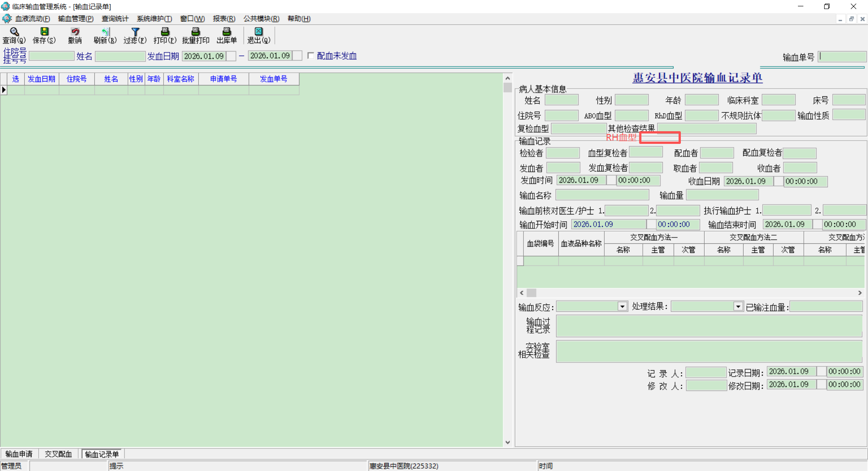Image resolution: width=868 pixels, height=471 pixels.
Task: Click the 输血名称 input field
Action: coord(602,195)
